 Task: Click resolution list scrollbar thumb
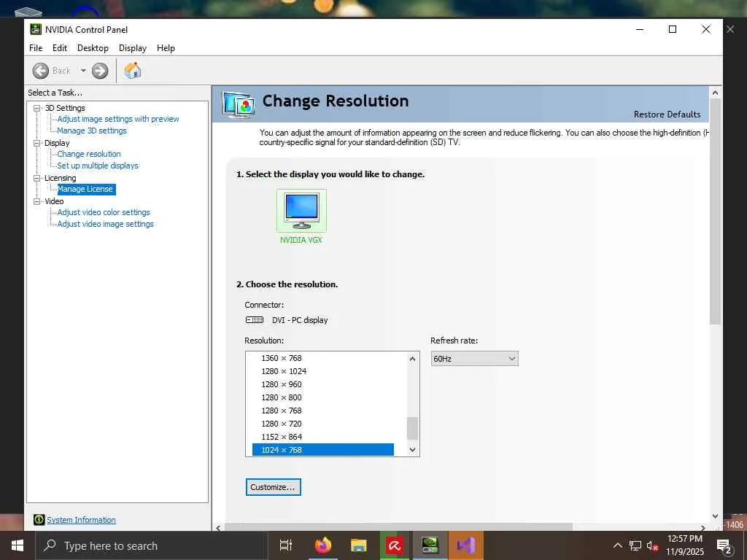tap(413, 428)
